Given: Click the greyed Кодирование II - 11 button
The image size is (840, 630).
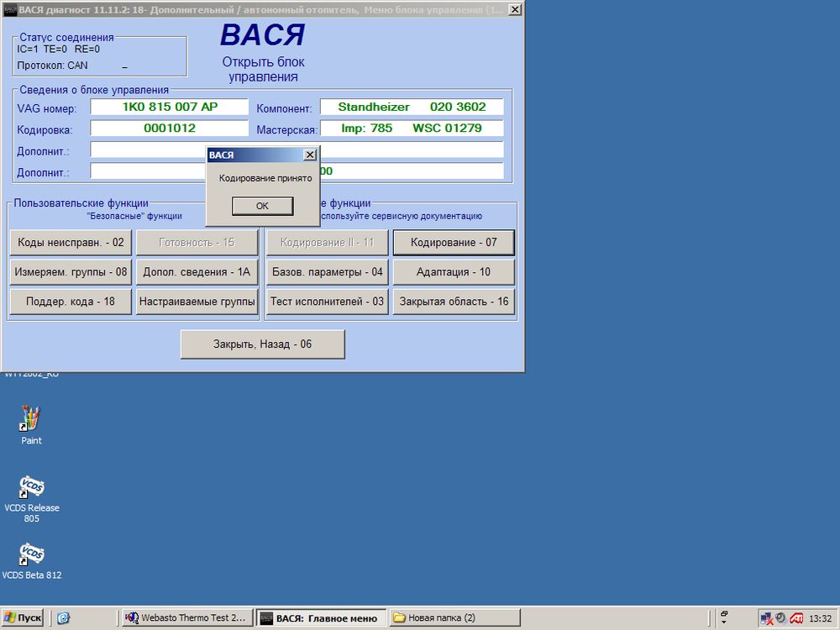Looking at the screenshot, I should click(328, 242).
